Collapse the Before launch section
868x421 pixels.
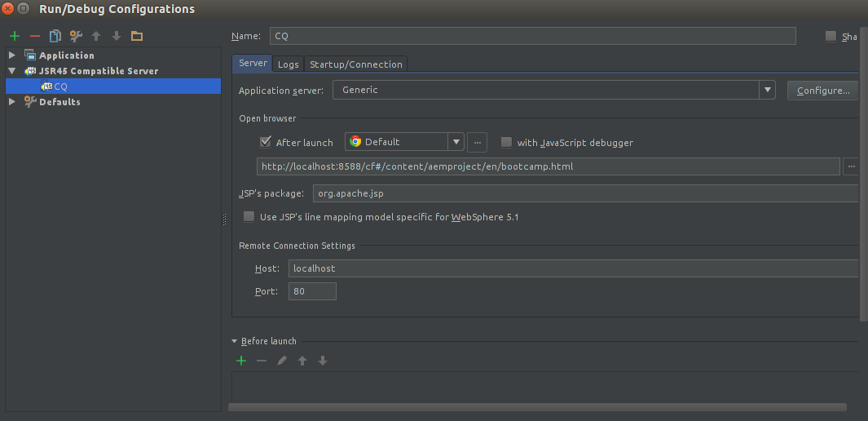(234, 341)
